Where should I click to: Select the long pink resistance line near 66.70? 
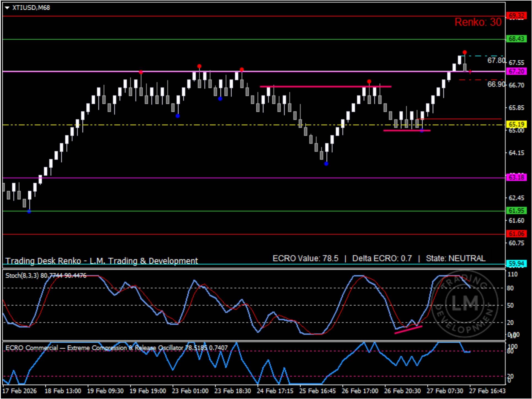(325, 86)
